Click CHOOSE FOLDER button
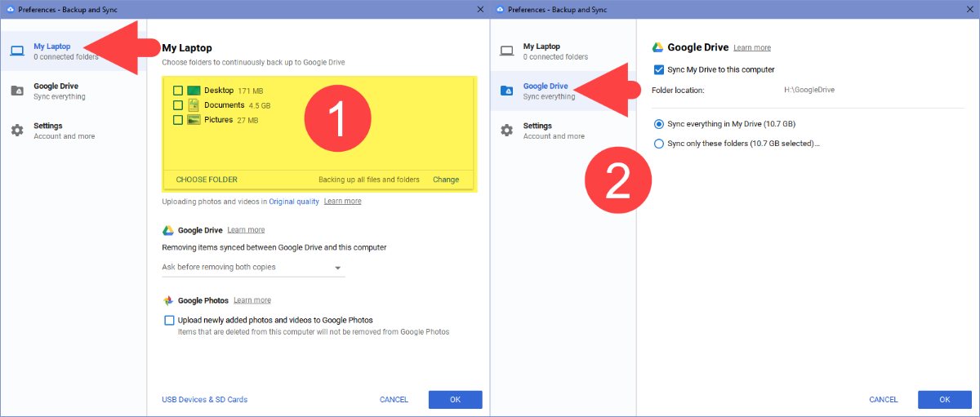Viewport: 980px width, 417px height. (x=207, y=180)
